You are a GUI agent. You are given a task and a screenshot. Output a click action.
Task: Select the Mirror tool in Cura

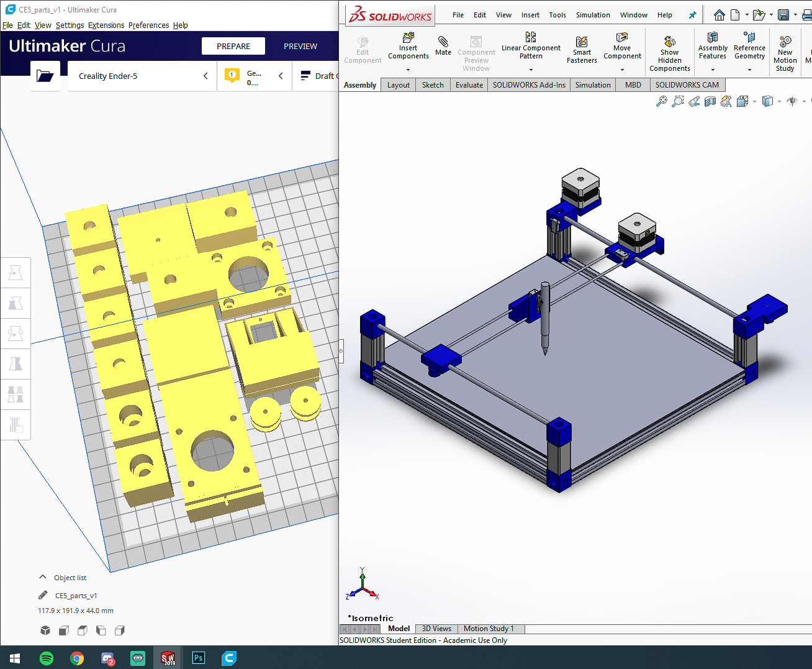16,364
